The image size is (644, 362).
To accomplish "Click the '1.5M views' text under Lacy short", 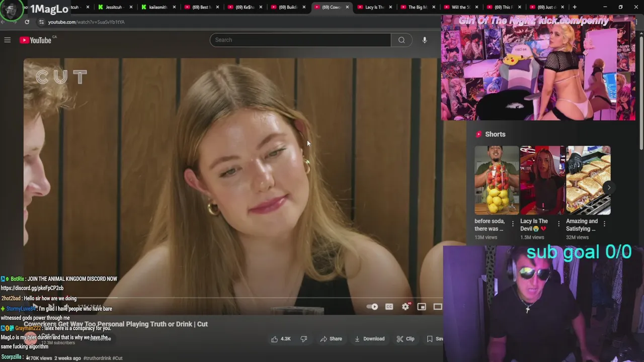I will pos(532,237).
